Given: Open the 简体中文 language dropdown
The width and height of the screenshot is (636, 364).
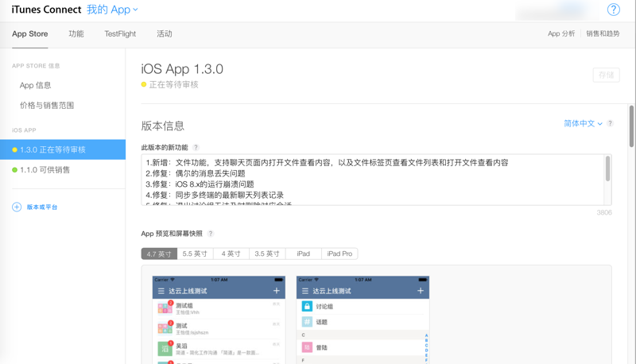Looking at the screenshot, I should pos(583,124).
